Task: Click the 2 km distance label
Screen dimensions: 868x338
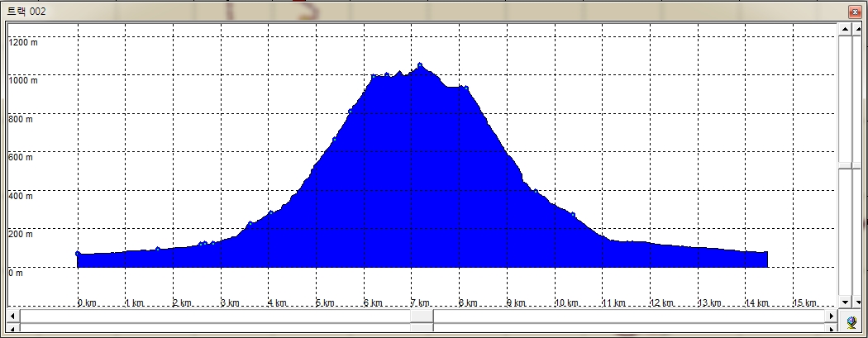Action: [x=183, y=302]
